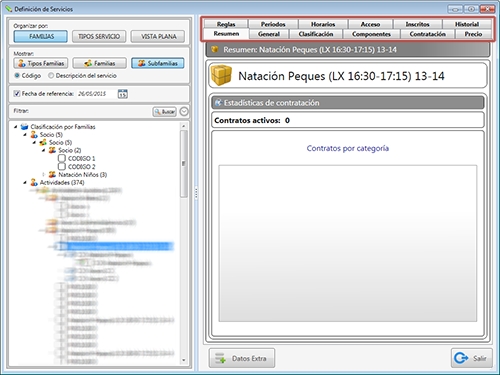Viewport: 500px width, 375px height.
Task: Click the Contratos por categoría title
Action: (x=348, y=148)
